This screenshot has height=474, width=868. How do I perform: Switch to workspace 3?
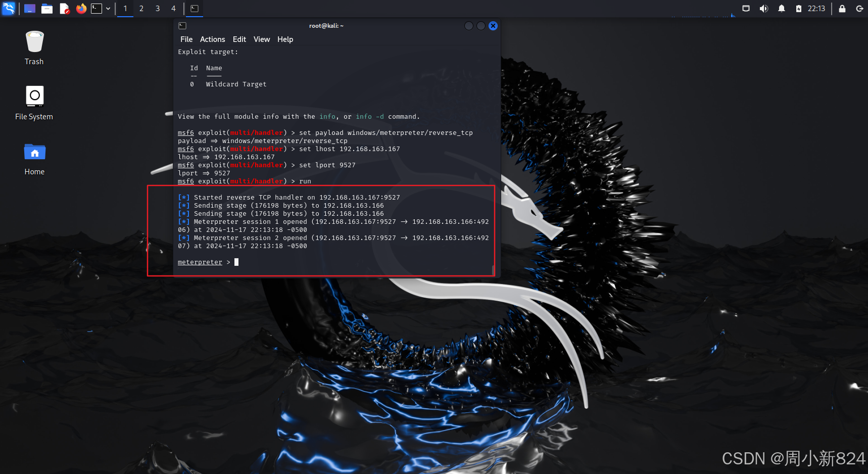[158, 9]
